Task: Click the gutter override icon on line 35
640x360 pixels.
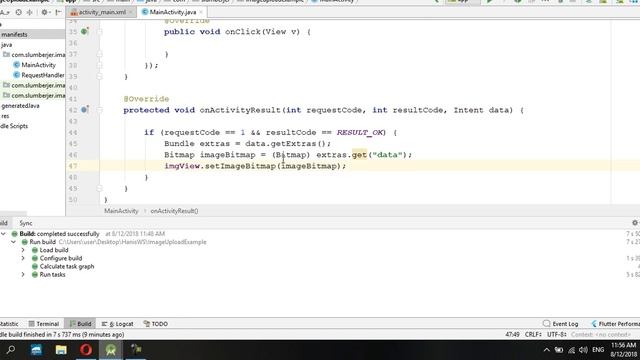Action: pyautogui.click(x=84, y=31)
